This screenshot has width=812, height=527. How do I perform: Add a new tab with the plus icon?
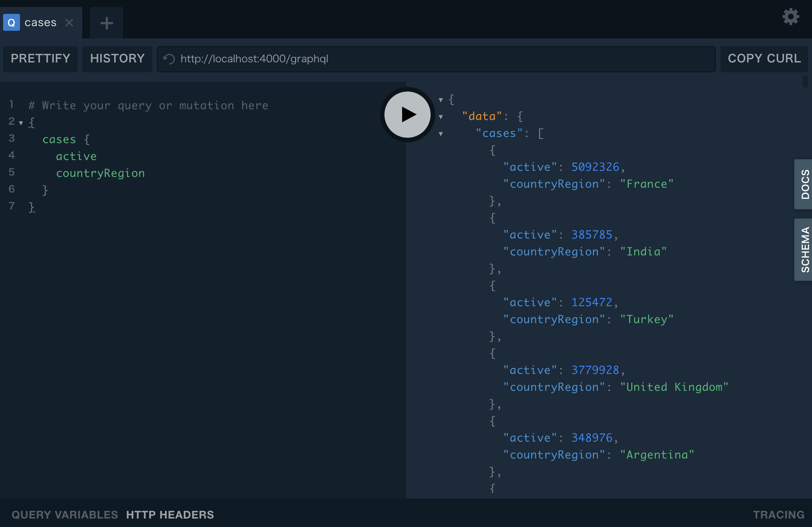106,23
